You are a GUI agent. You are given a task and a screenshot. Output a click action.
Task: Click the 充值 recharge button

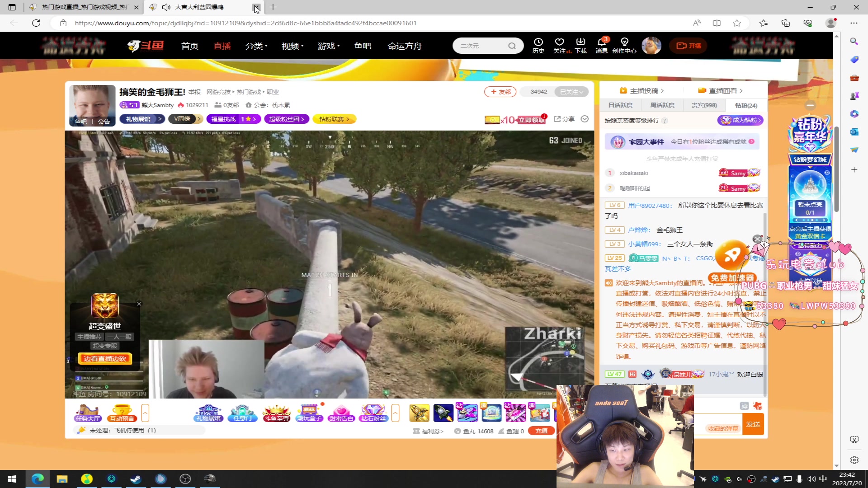coord(541,431)
